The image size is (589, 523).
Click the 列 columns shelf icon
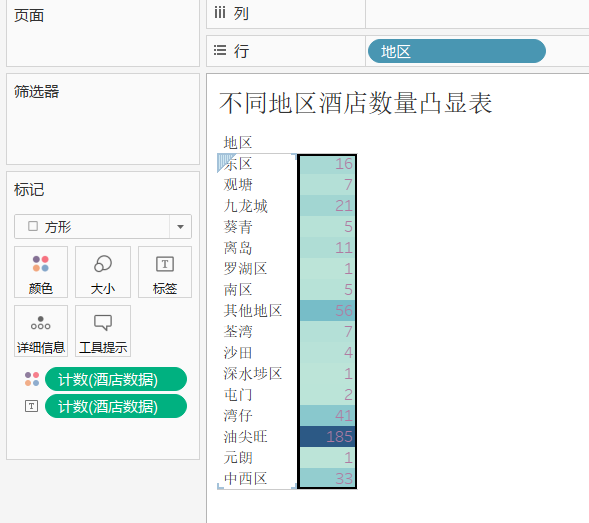click(220, 13)
